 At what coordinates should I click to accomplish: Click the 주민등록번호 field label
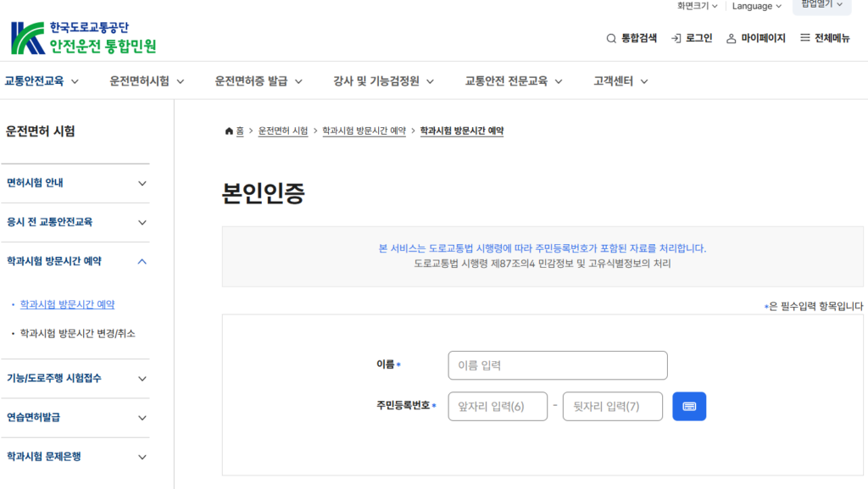tap(403, 405)
